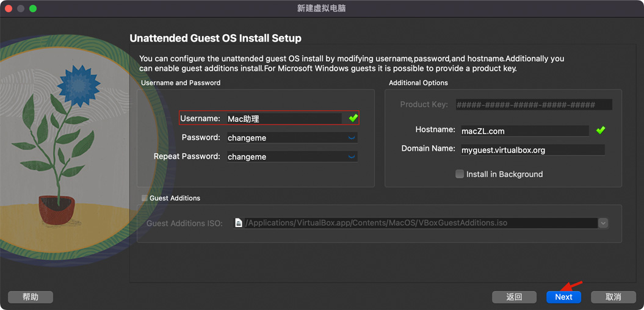The image size is (644, 310).
Task: Click the Username field containing Mac助理
Action: point(284,118)
